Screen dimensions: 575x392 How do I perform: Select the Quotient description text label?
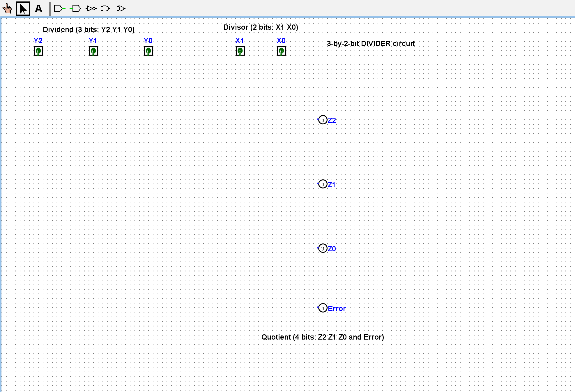323,337
